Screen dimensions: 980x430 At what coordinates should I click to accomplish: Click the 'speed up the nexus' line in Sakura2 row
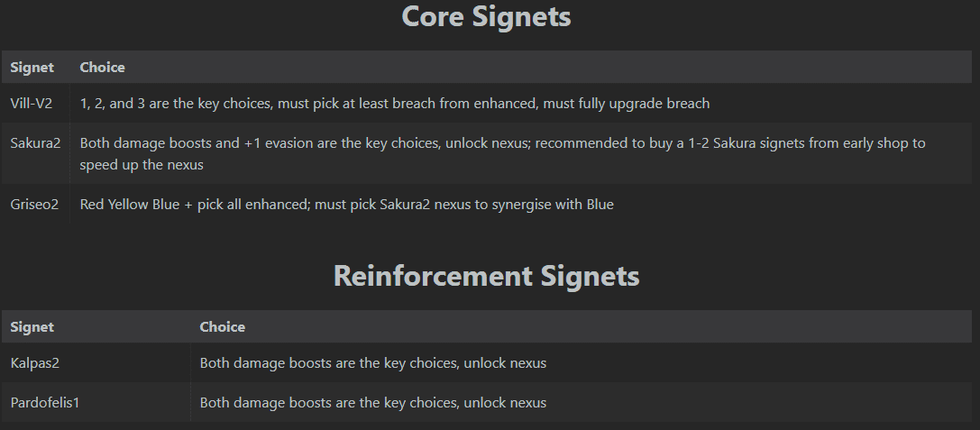point(140,165)
